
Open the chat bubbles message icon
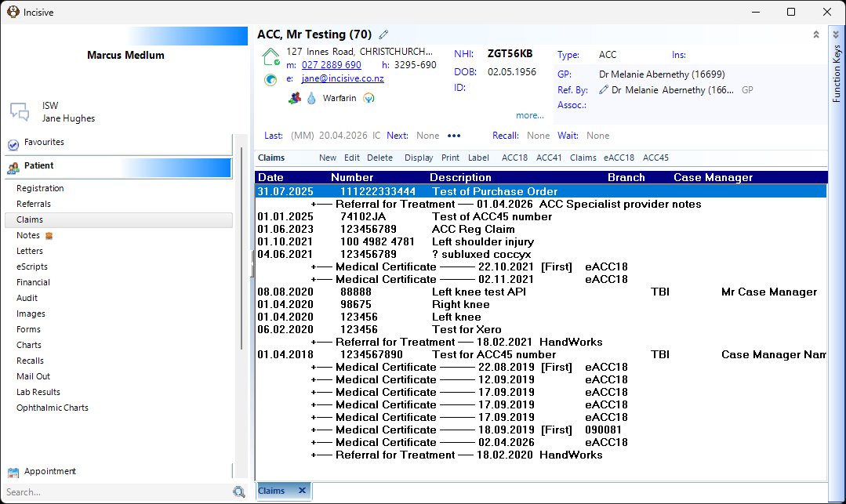click(20, 112)
